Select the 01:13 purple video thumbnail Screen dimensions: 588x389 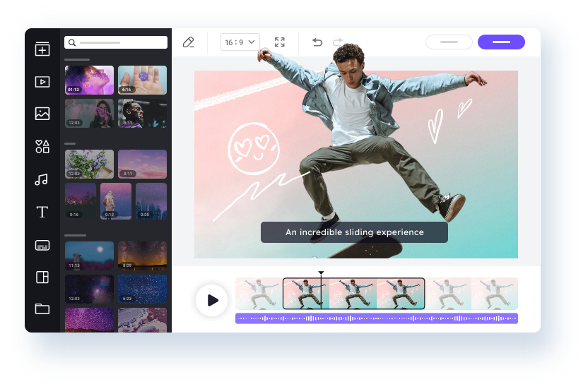pyautogui.click(x=89, y=80)
